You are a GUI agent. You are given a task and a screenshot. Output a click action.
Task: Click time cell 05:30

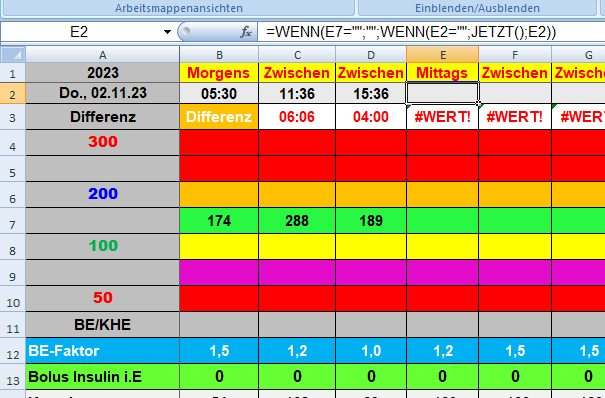pyautogui.click(x=219, y=93)
